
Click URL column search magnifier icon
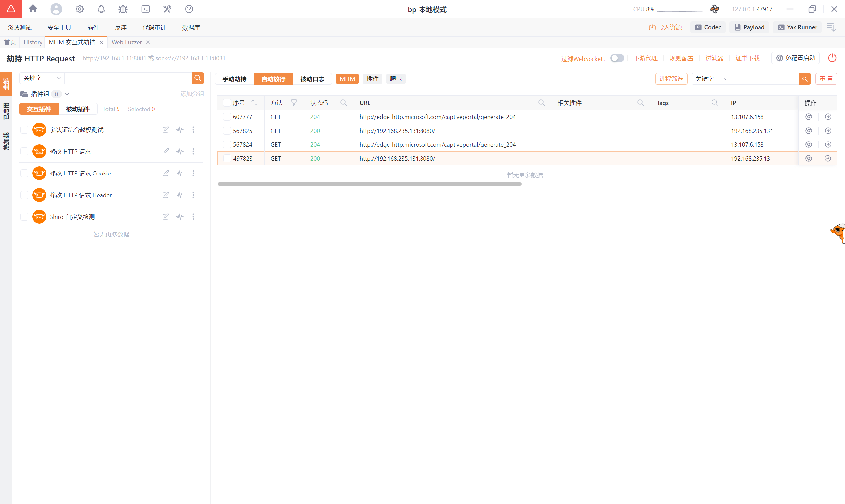click(x=541, y=103)
